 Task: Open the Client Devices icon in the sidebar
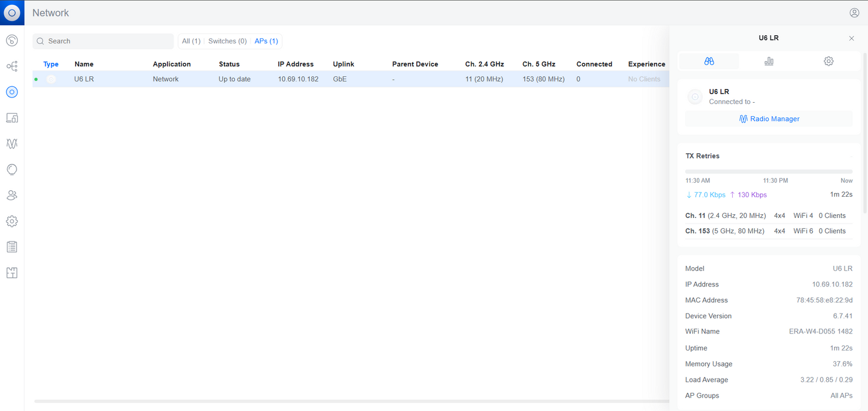click(x=12, y=118)
